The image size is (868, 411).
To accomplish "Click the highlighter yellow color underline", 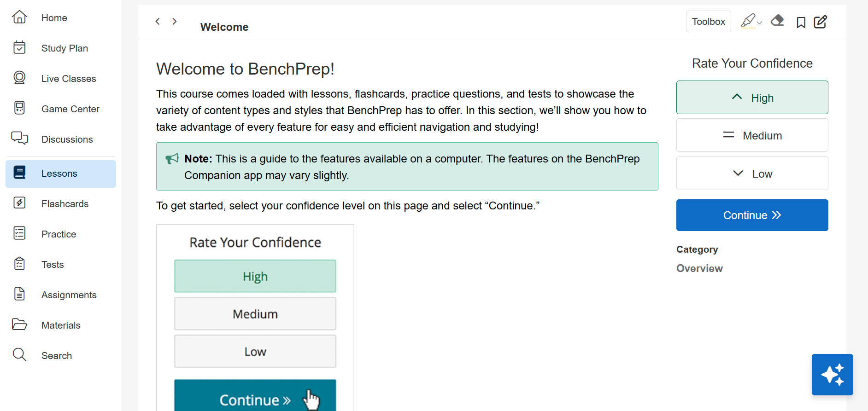I will (748, 29).
